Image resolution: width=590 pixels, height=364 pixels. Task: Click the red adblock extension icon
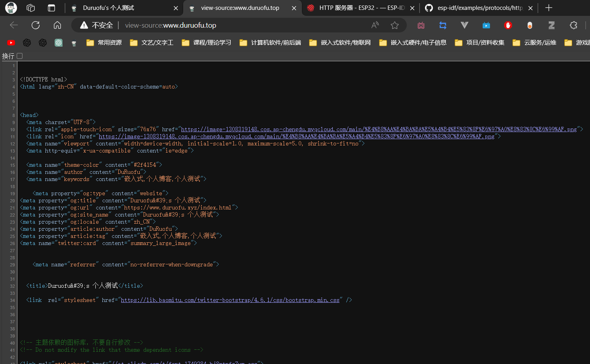[508, 25]
